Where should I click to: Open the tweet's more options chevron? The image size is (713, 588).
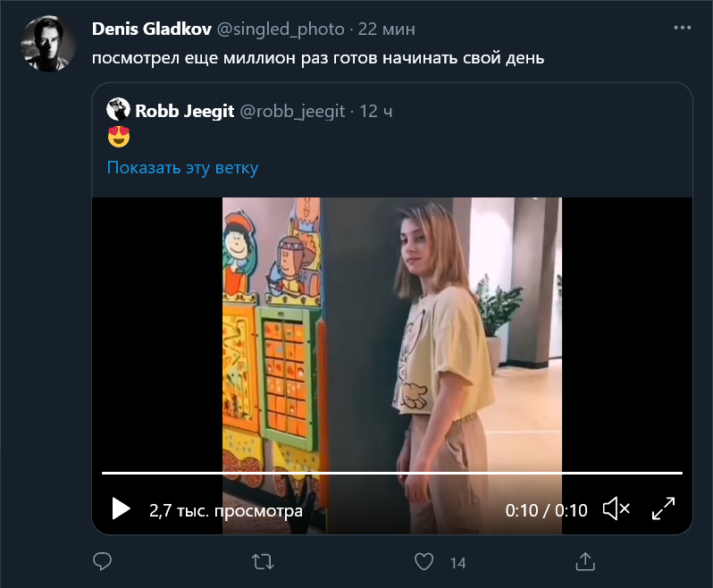click(681, 29)
